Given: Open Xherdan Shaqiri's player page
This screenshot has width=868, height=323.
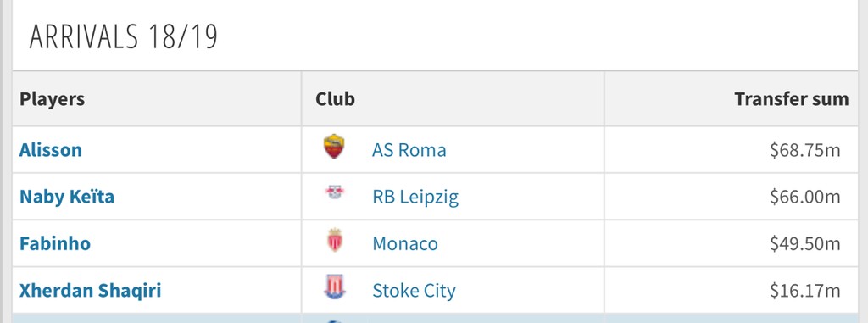Looking at the screenshot, I should pyautogui.click(x=90, y=290).
